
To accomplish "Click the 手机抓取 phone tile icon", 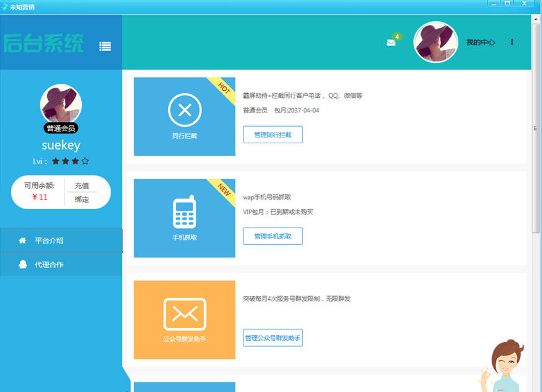I will (185, 212).
